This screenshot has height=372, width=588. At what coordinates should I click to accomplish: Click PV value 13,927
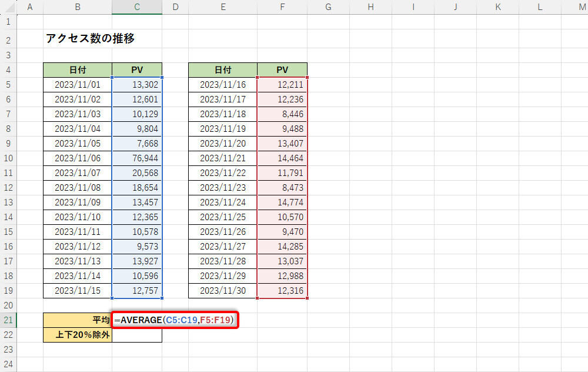[137, 261]
